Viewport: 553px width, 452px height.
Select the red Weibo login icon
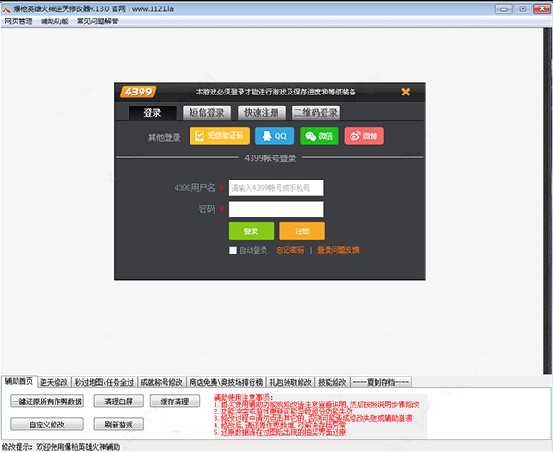point(364,136)
